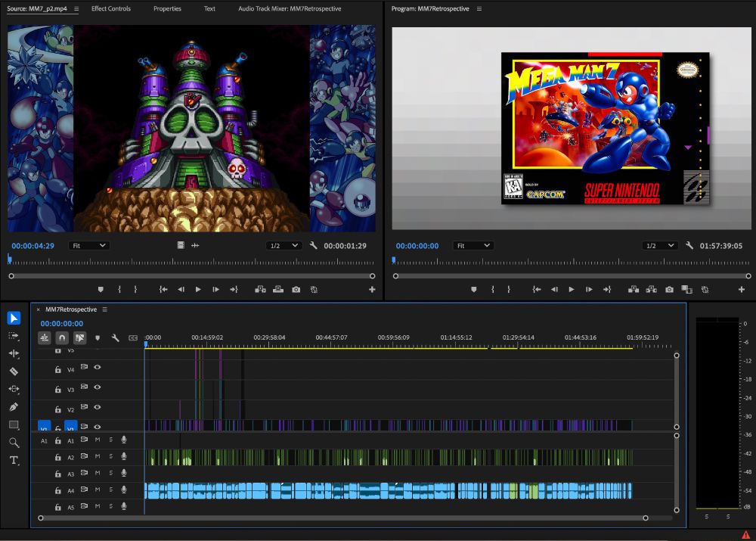Toggle insert sequences as nests button
This screenshot has width=756, height=541.
tap(44, 337)
